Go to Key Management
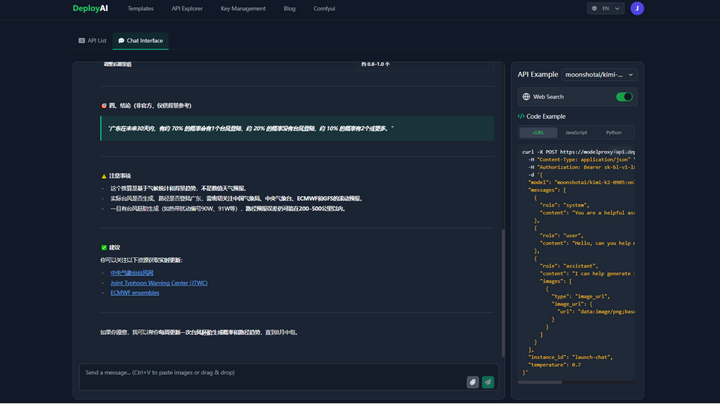Viewport: 720px width, 405px height. [243, 8]
